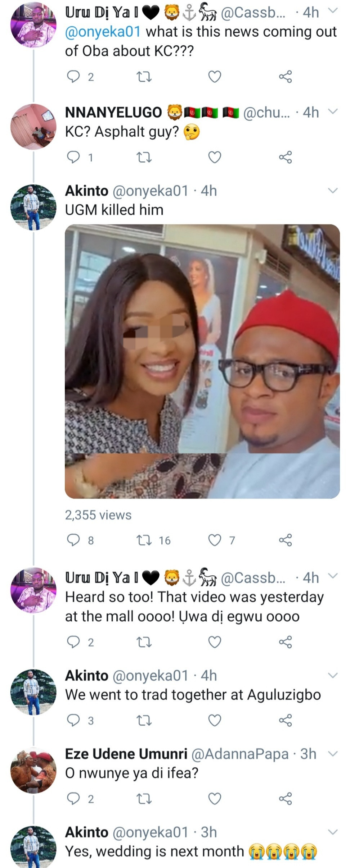Play the video in Akinto's tweet

click(202, 361)
